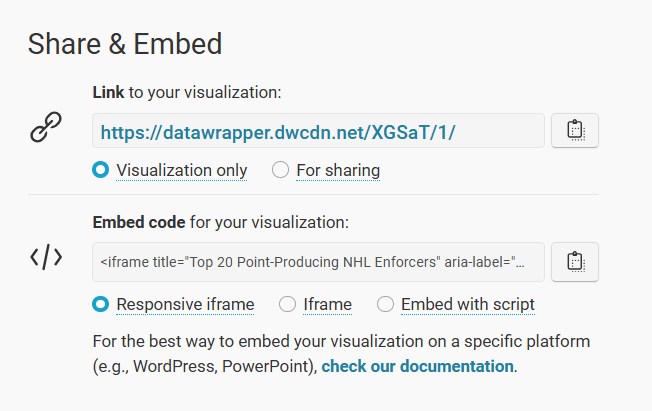652x411 pixels.
Task: Select the Visualization only radio circle
Action: click(101, 170)
